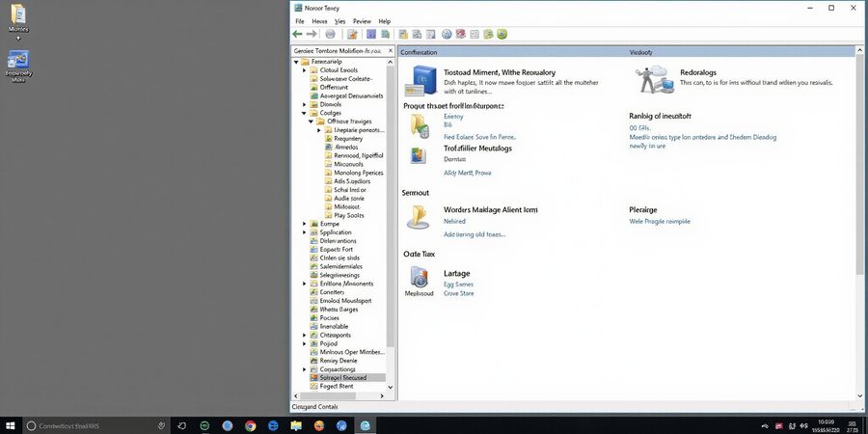
Task: Select Eopactr Fort tree item
Action: coord(336,249)
